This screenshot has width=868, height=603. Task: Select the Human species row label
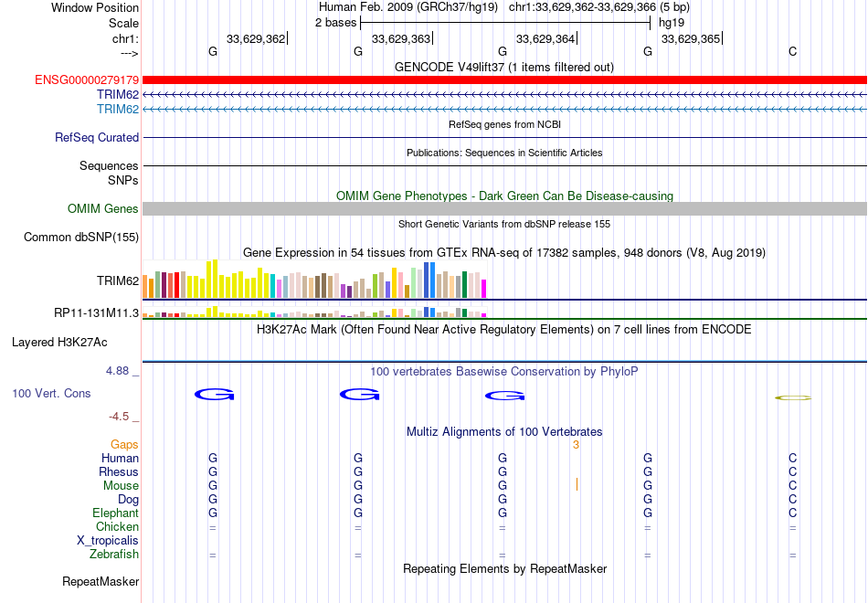click(x=120, y=458)
